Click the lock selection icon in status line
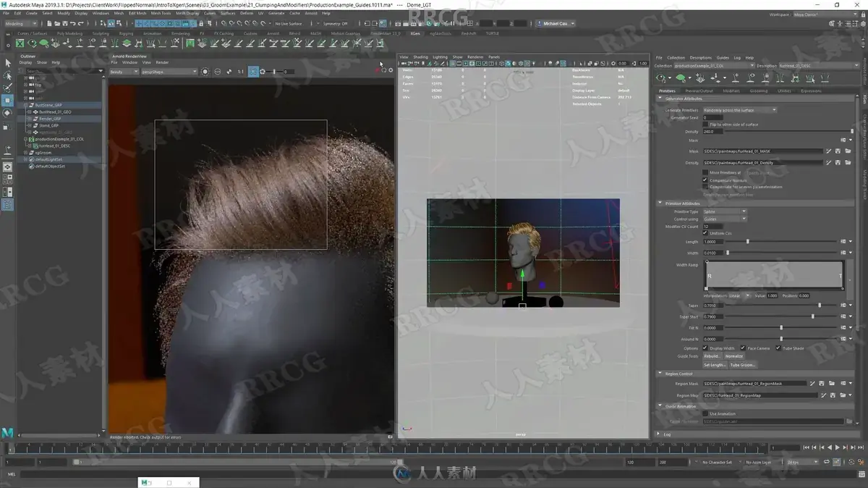This screenshot has width=868, height=488. (201, 23)
